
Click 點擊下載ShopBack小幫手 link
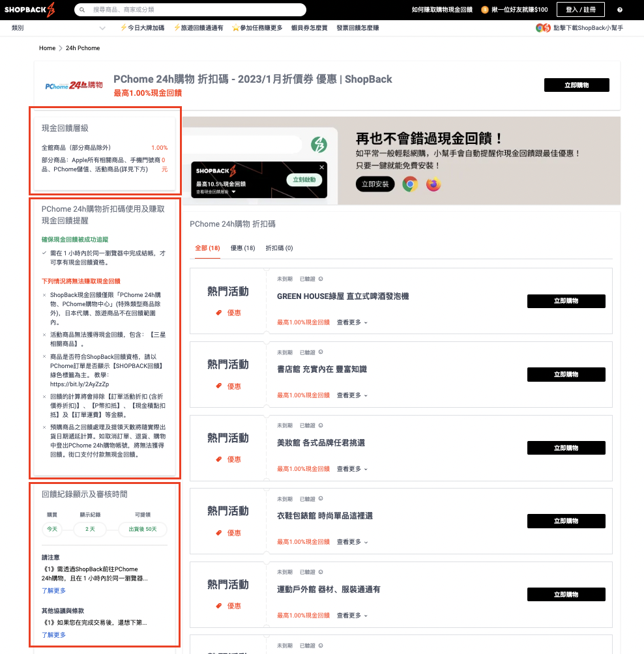pyautogui.click(x=588, y=28)
